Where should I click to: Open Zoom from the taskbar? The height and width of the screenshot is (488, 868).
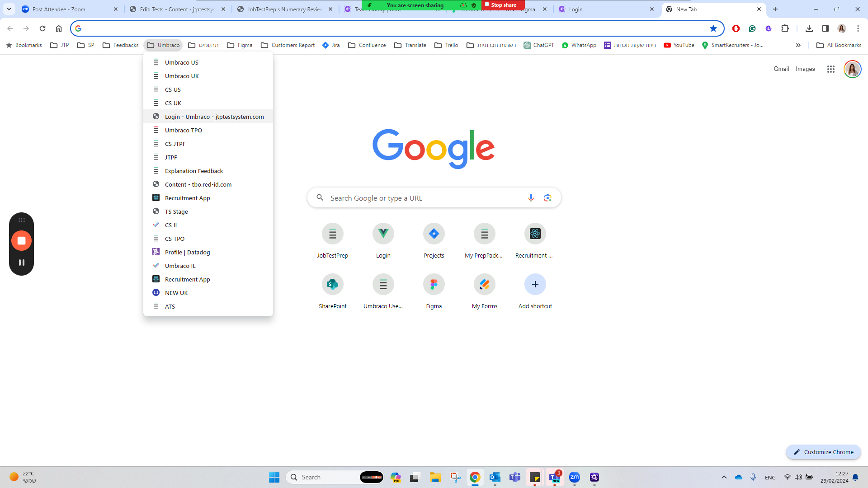(x=575, y=477)
